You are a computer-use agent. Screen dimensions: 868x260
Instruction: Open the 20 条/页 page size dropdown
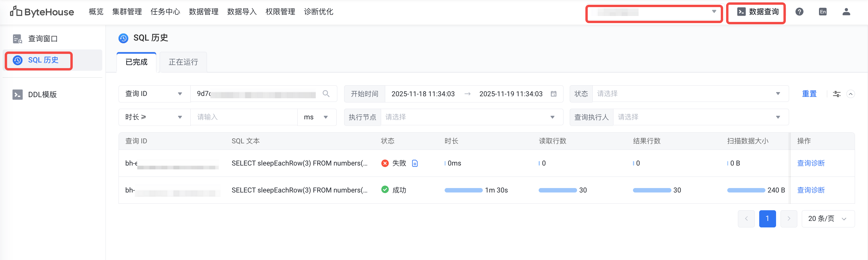tap(828, 219)
